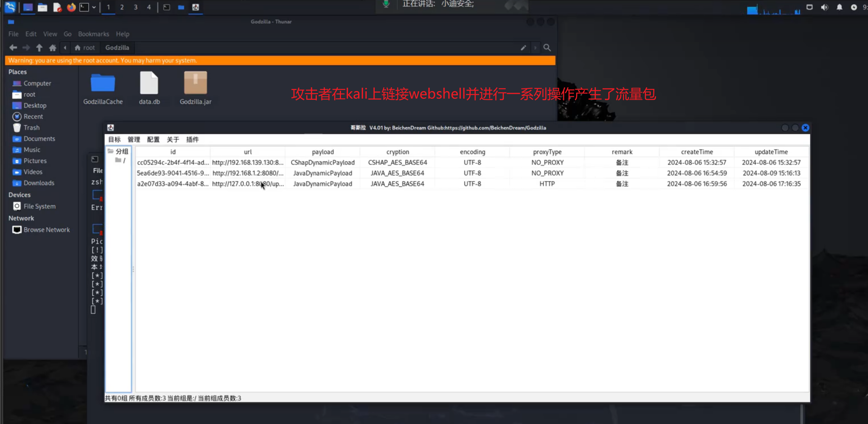Open the 插件 menu
The image size is (868, 424).
[x=192, y=140]
